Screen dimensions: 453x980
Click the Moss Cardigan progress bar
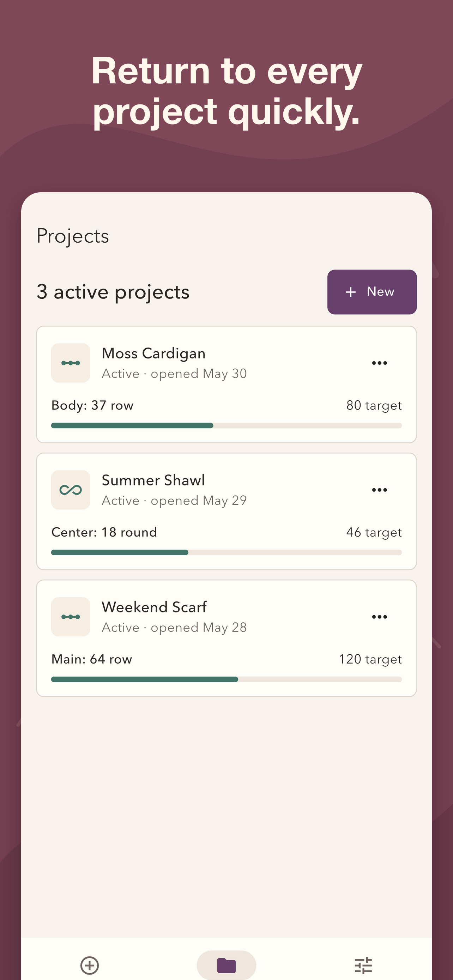point(226,425)
